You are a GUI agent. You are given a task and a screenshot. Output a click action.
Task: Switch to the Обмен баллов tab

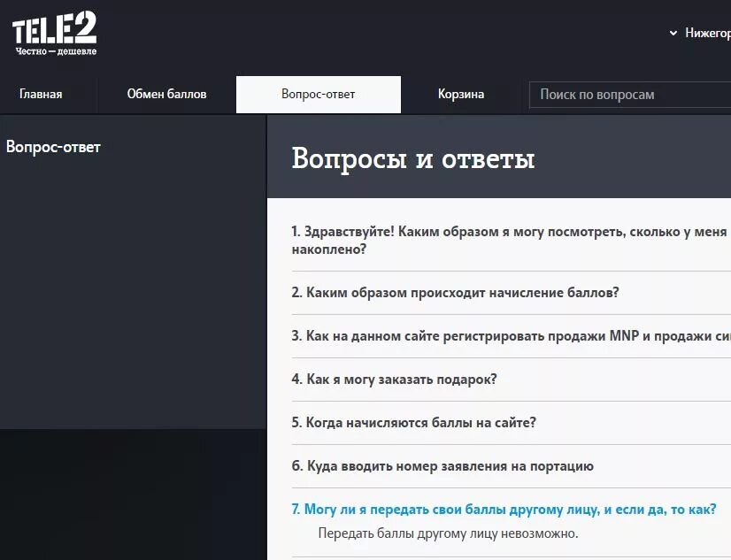166,94
